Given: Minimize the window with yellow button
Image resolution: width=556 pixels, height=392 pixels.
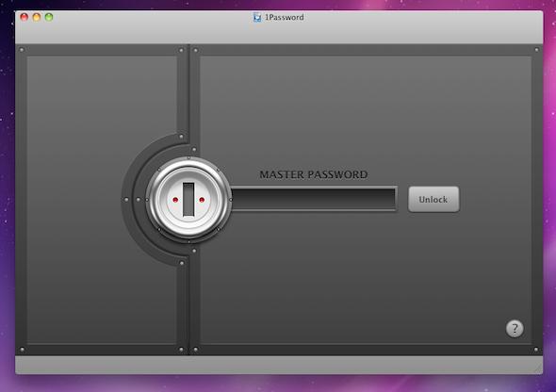Looking at the screenshot, I should pos(37,17).
